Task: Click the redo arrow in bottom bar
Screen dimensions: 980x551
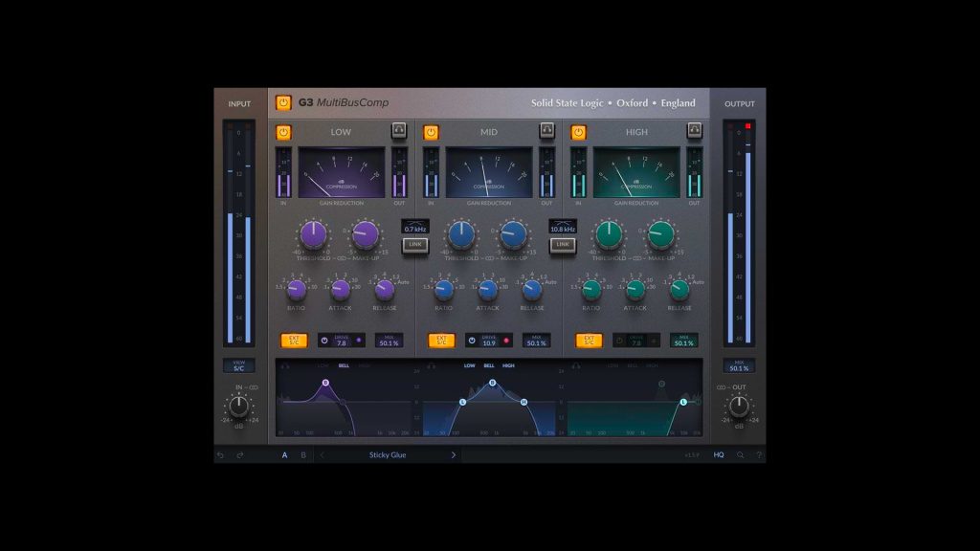Action: click(239, 455)
